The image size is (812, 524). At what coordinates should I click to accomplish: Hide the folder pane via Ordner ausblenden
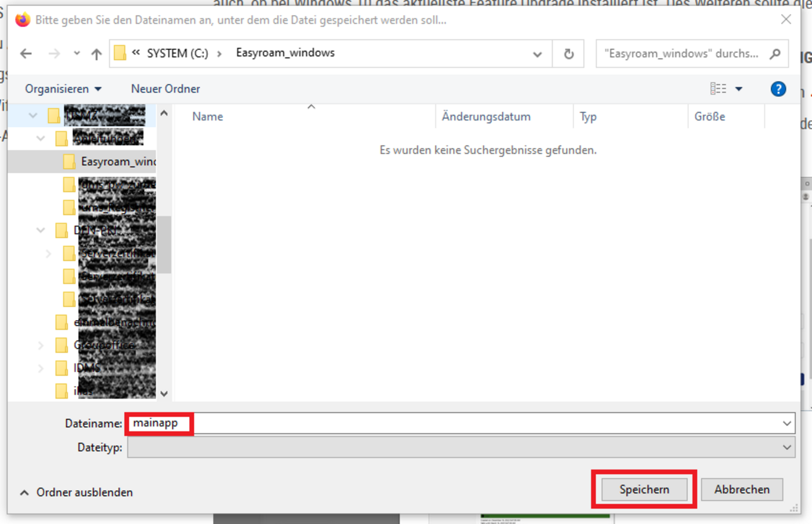pos(77,492)
